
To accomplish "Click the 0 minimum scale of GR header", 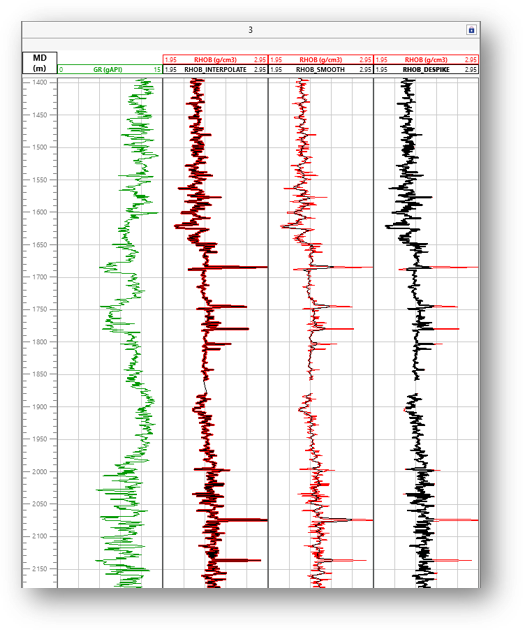I will 61,70.
